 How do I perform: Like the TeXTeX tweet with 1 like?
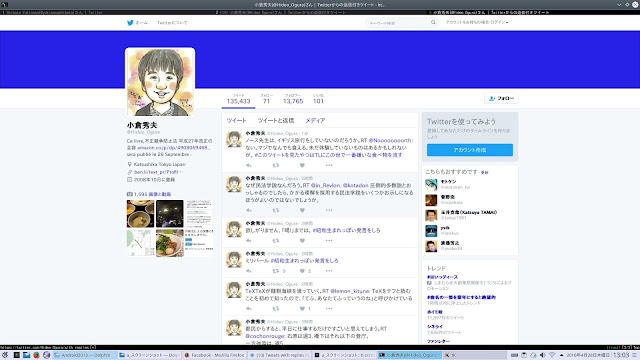pyautogui.click(x=302, y=309)
